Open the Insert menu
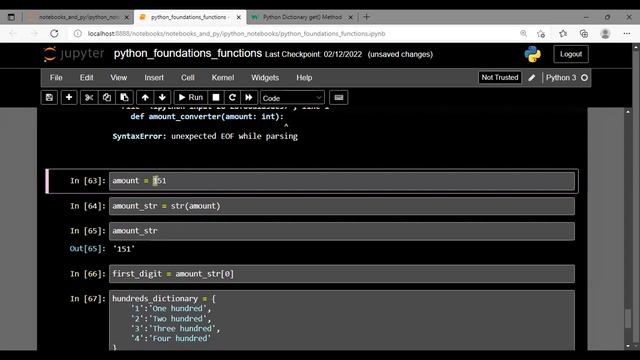The width and height of the screenshot is (640, 360). pyautogui.click(x=154, y=78)
